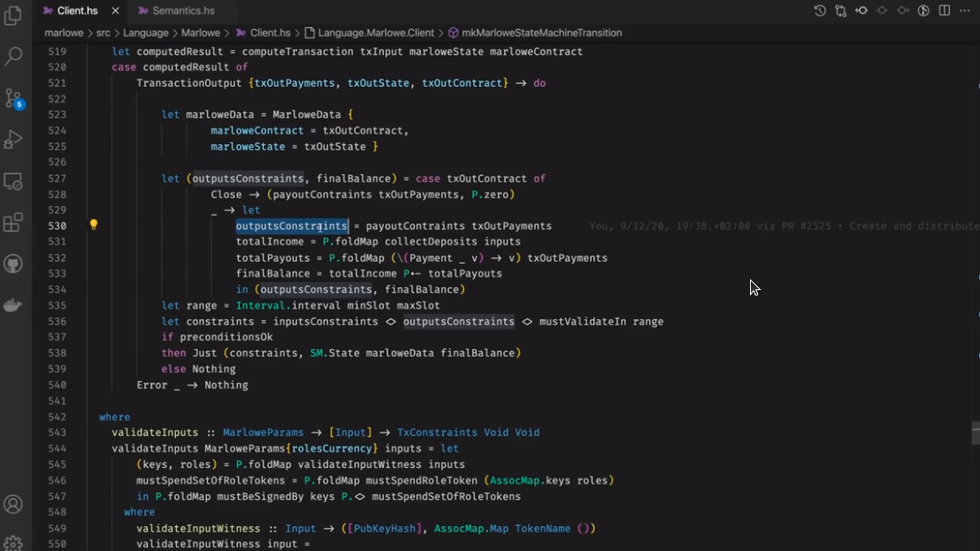980x551 pixels.
Task: Open file history clock icon
Action: pyautogui.click(x=820, y=11)
